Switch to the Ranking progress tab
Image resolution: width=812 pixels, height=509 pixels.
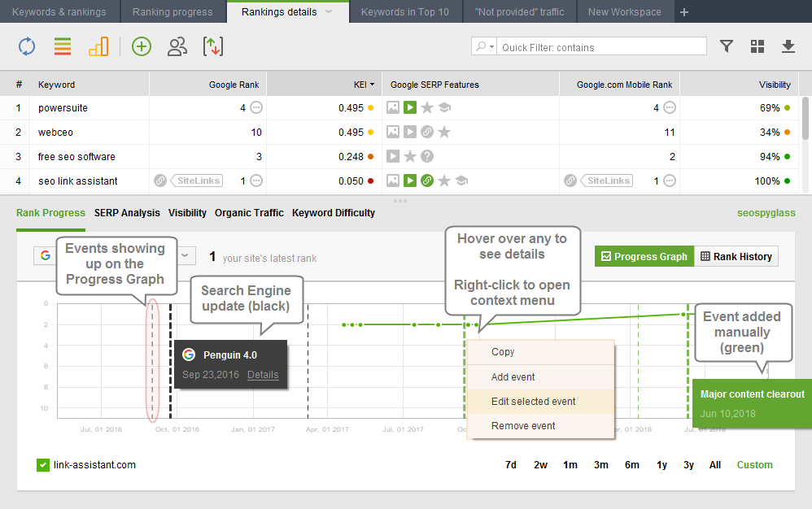point(172,12)
